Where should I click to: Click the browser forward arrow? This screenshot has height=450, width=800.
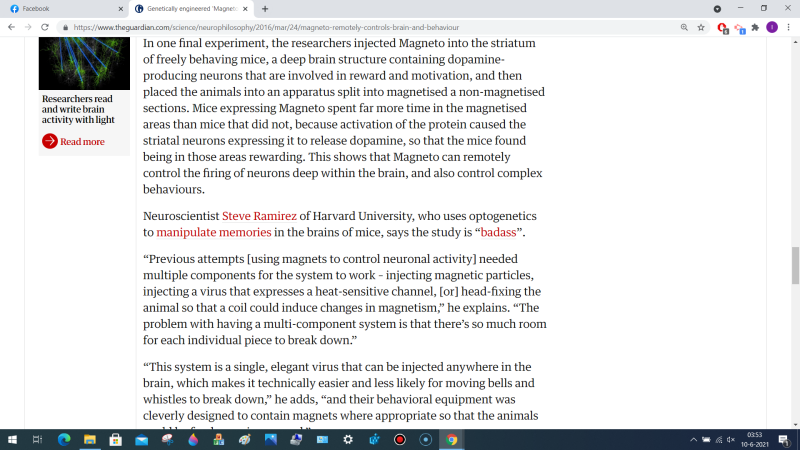click(x=28, y=27)
